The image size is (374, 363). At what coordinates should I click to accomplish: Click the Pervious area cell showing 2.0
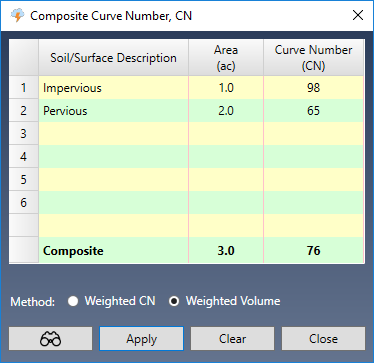pos(226,111)
